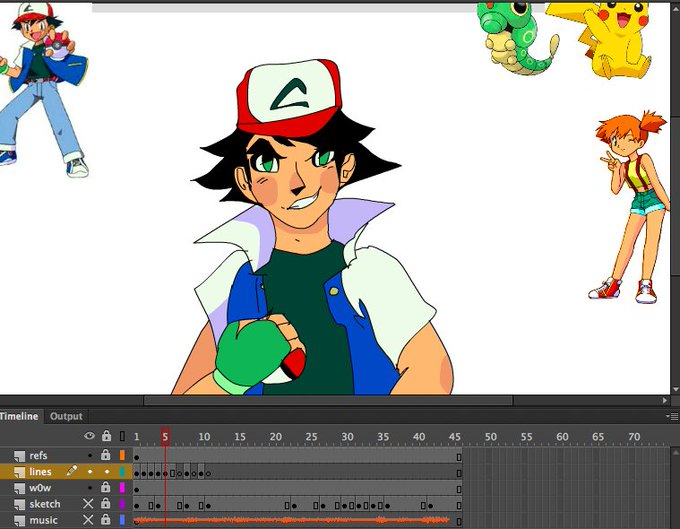Image resolution: width=680 pixels, height=529 pixels.
Task: Show all layers as outlines via the header icon
Action: coord(122,436)
